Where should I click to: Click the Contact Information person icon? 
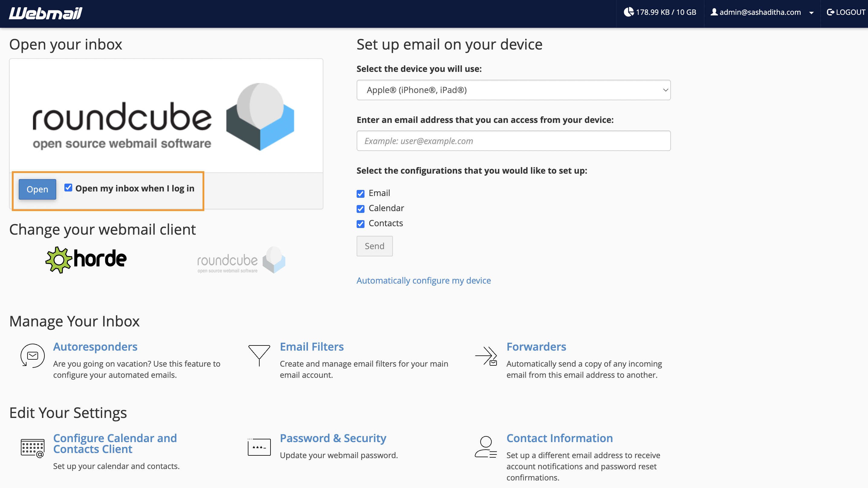[x=486, y=447]
